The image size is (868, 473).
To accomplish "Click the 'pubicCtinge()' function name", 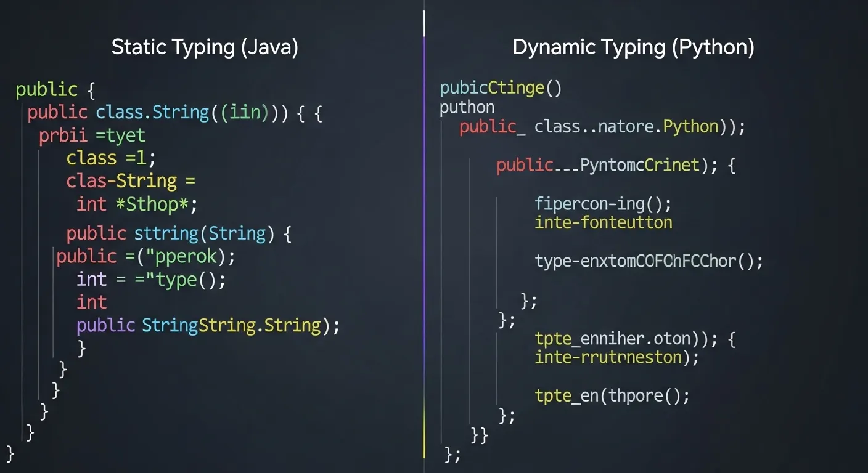I will click(x=501, y=87).
